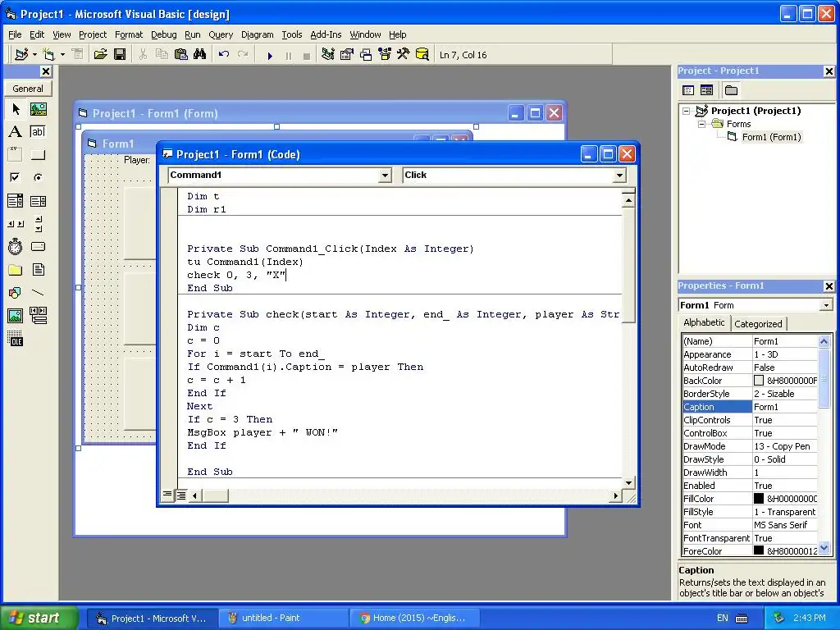840x630 pixels.
Task: Select Form1 (Form1) in project tree
Action: (x=771, y=137)
